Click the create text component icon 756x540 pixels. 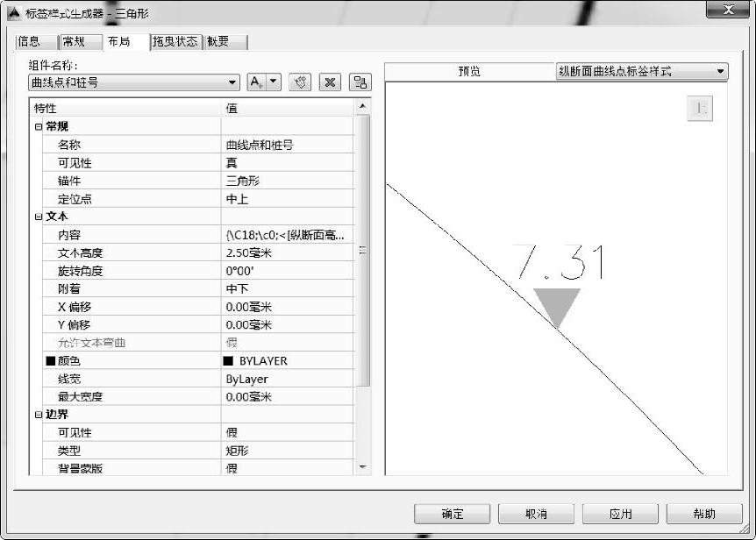click(255, 82)
